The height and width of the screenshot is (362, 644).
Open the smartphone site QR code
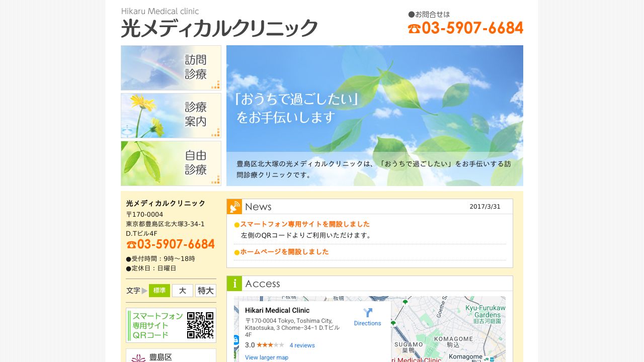point(200,325)
